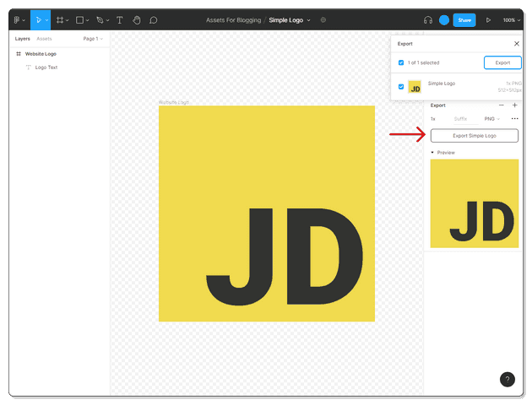Viewport: 532px width, 405px height.
Task: Select the Move tool
Action: (39, 20)
